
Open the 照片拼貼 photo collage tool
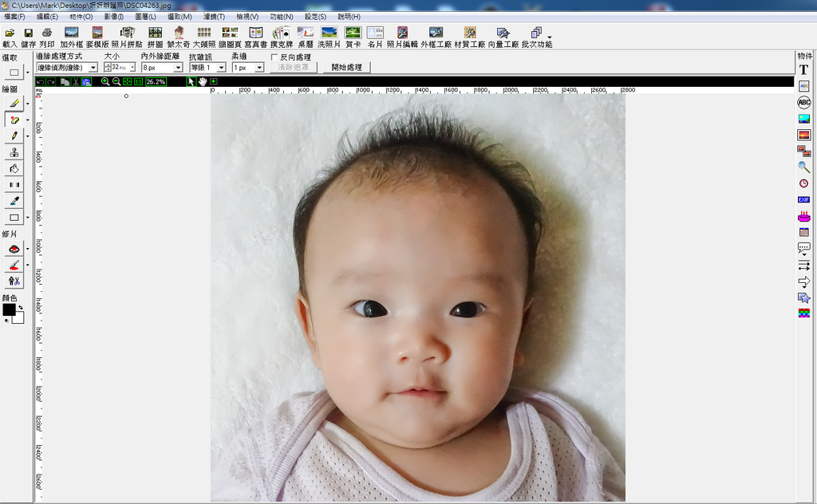point(127,37)
